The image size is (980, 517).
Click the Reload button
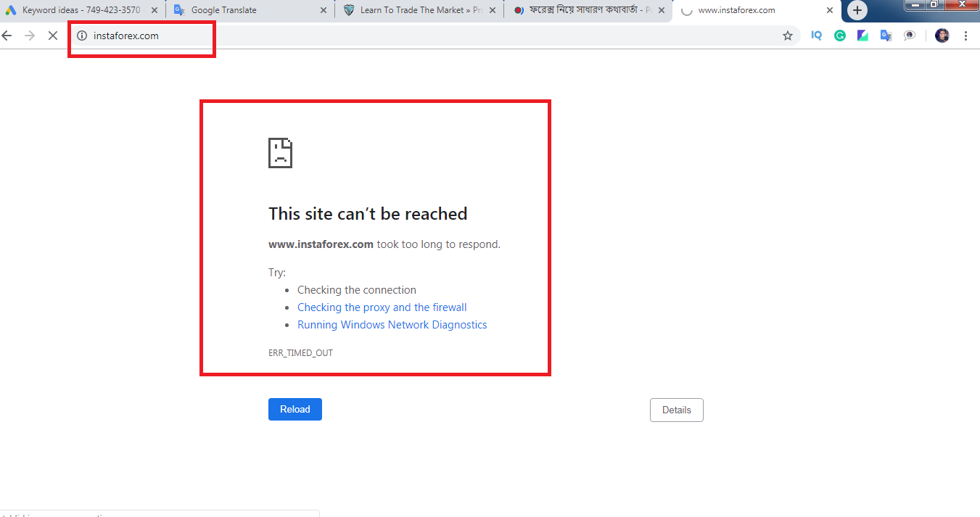[295, 409]
